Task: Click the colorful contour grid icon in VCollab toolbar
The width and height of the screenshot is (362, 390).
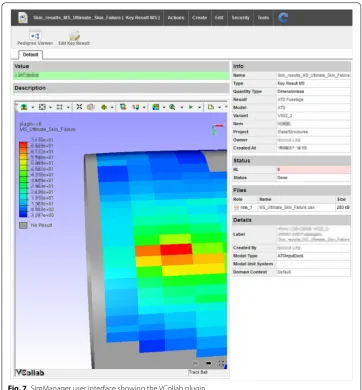Action: pos(155,107)
